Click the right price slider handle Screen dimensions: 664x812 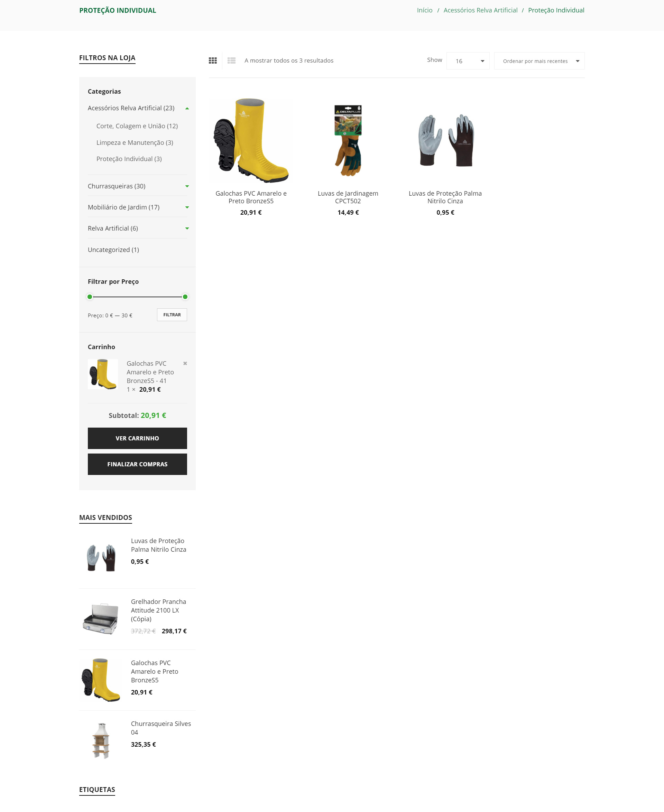pyautogui.click(x=185, y=297)
